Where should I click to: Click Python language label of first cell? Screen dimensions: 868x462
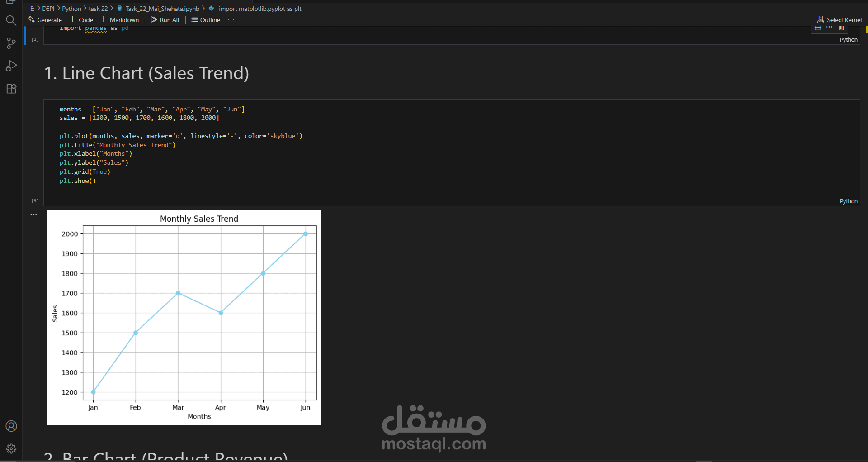tap(849, 40)
